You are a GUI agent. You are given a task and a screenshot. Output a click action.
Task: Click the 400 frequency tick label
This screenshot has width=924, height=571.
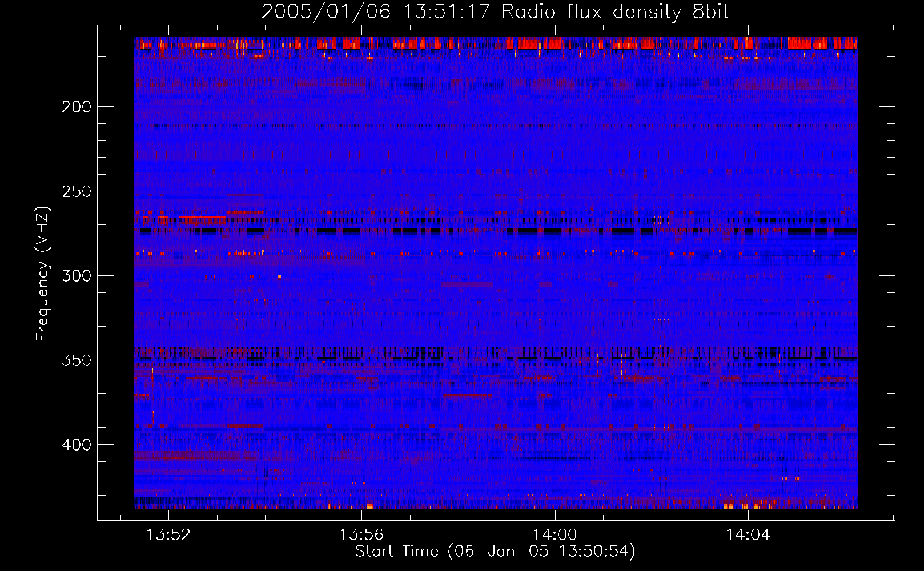pos(77,445)
